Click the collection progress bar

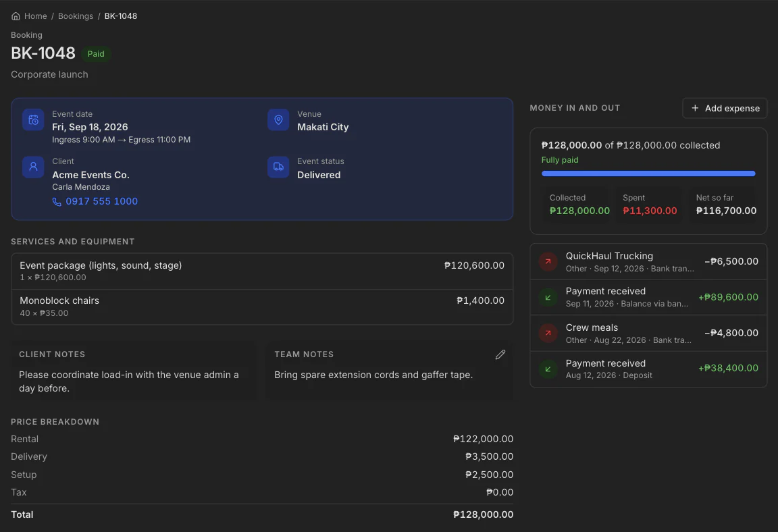click(648, 174)
